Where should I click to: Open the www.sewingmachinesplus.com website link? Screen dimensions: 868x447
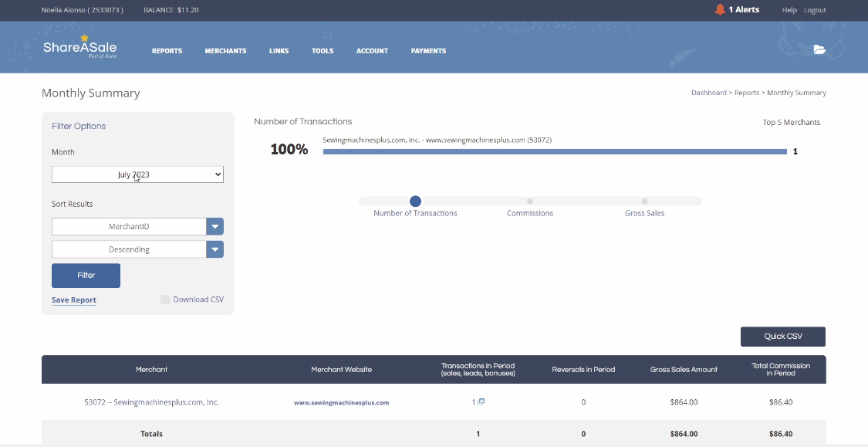(342, 403)
